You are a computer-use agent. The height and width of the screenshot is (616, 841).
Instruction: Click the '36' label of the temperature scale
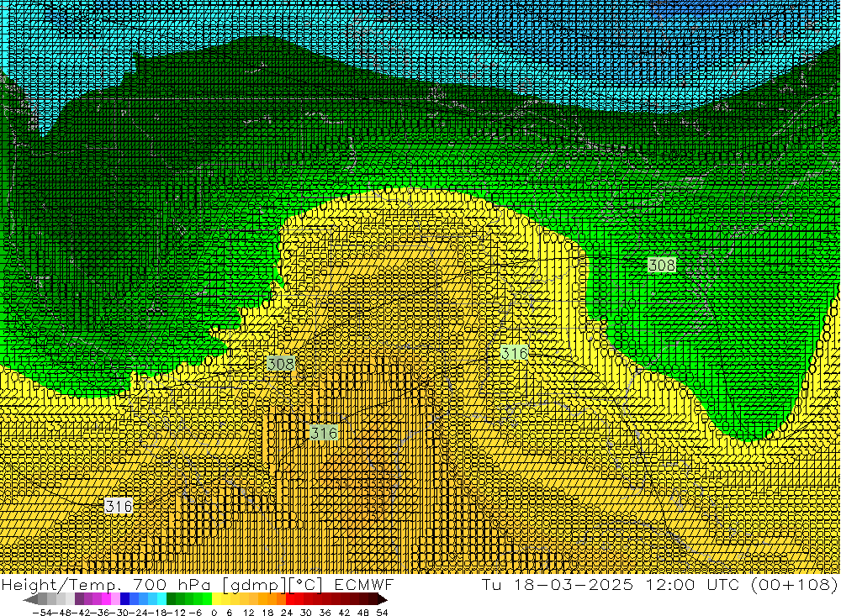pos(325,613)
